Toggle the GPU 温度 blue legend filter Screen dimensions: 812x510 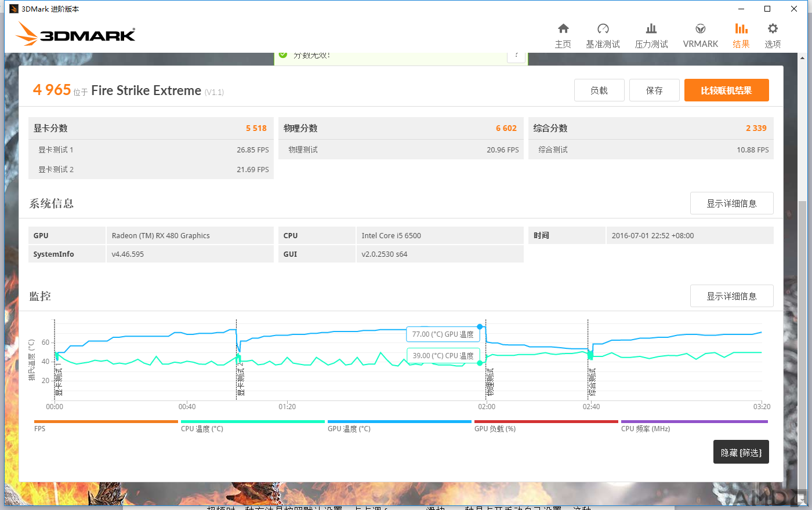pos(400,426)
